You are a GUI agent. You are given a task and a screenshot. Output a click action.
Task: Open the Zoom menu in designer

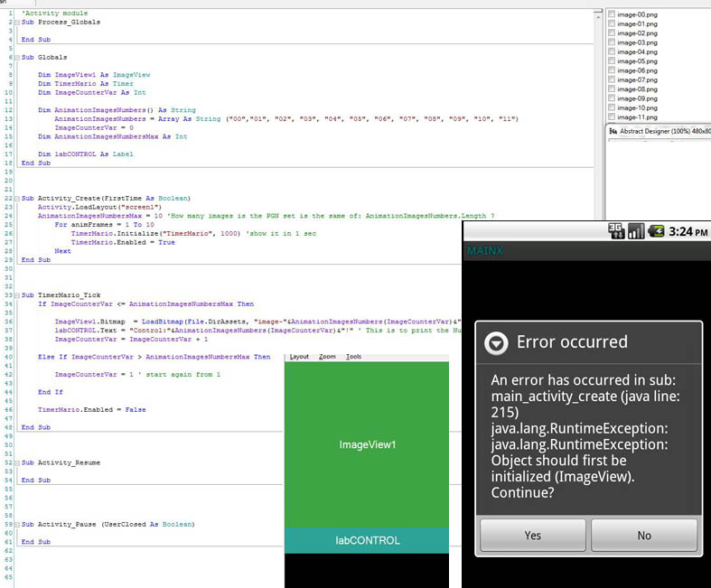tap(327, 357)
